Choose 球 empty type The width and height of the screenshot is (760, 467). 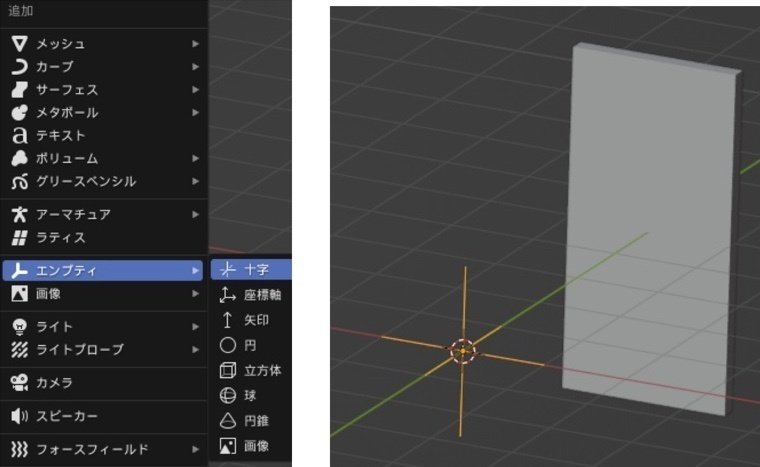tap(251, 396)
